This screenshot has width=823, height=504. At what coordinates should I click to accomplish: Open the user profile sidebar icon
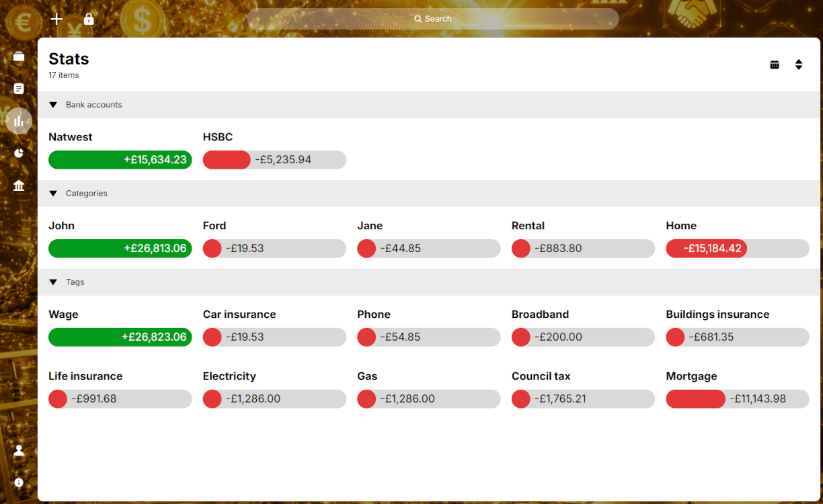(x=19, y=450)
